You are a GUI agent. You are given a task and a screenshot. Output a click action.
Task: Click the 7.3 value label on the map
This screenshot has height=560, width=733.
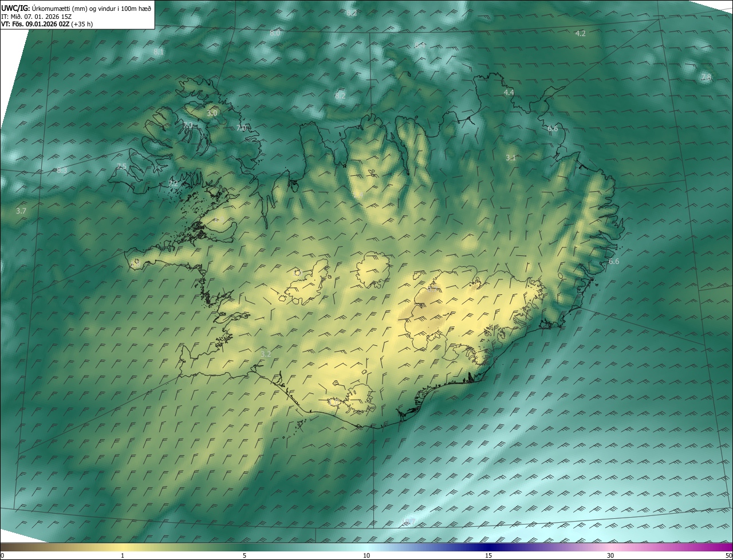187,125
